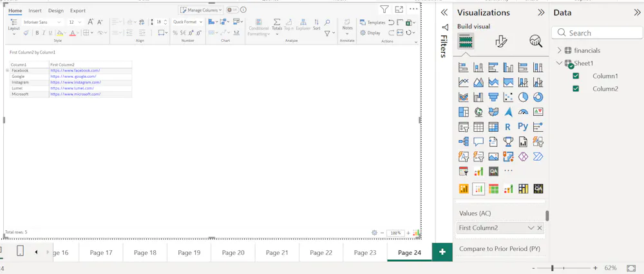Go to Page 17 tab
Viewport: 644px width, 274px height.
pos(101,253)
